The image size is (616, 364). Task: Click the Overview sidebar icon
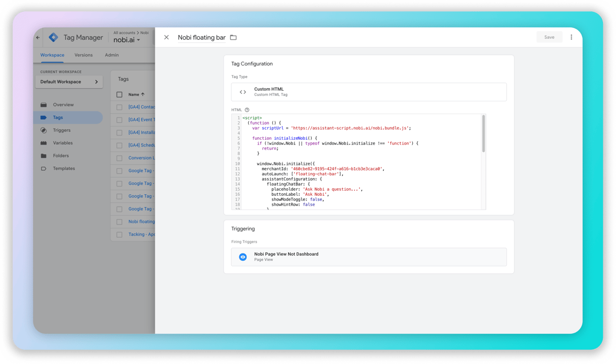44,105
